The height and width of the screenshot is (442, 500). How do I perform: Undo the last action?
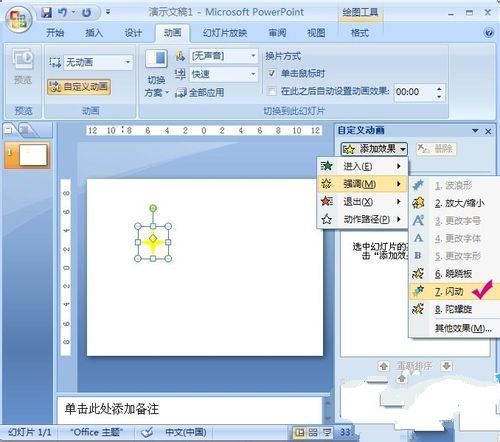pyautogui.click(x=62, y=13)
